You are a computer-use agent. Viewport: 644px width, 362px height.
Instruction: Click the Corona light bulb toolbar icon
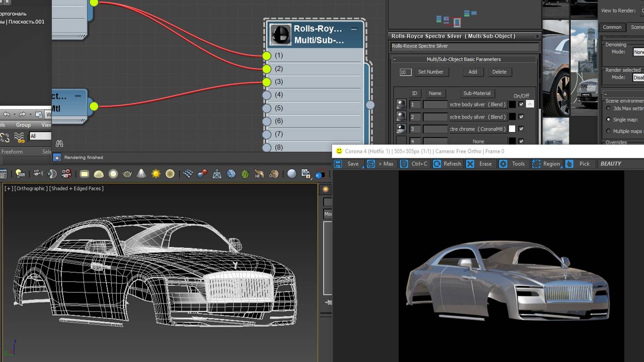[20, 174]
